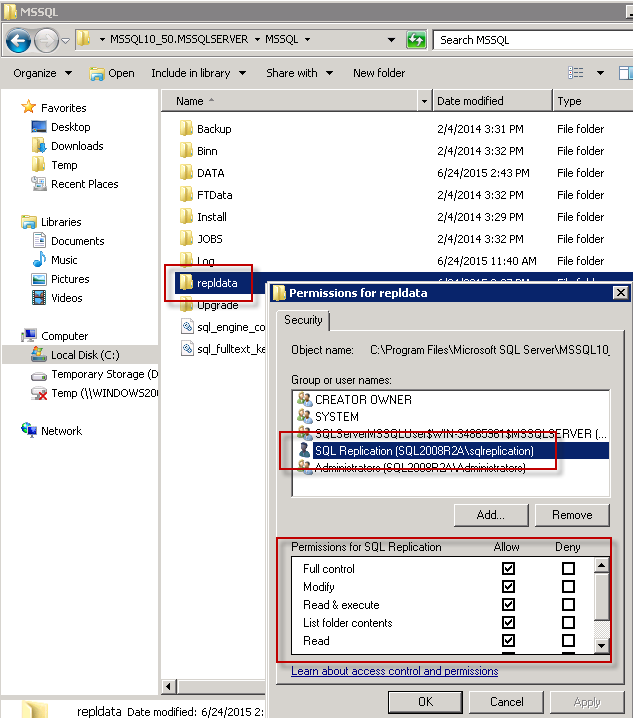Select the Security tab
This screenshot has height=718, width=633.
303,320
